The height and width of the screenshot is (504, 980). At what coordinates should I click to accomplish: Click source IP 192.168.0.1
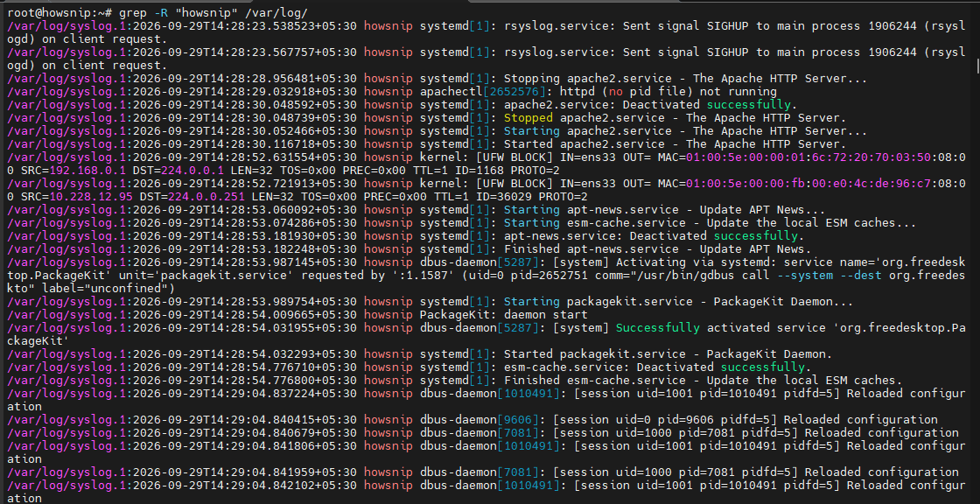[87, 170]
